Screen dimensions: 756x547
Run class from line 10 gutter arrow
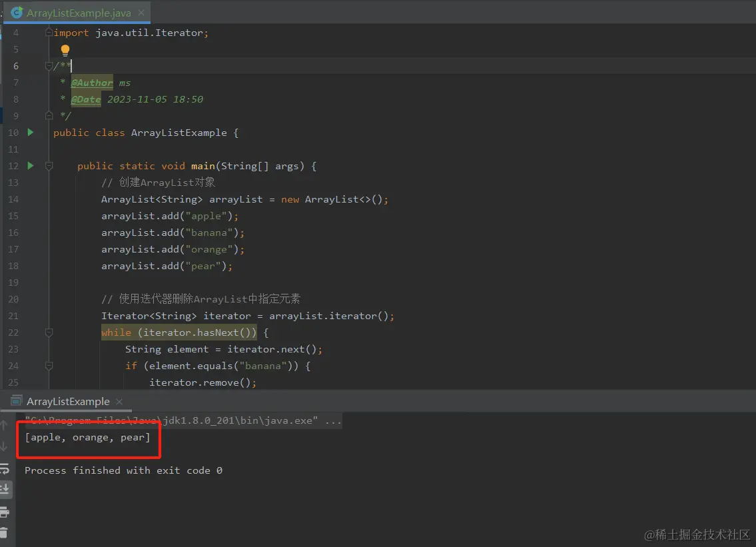(x=31, y=132)
